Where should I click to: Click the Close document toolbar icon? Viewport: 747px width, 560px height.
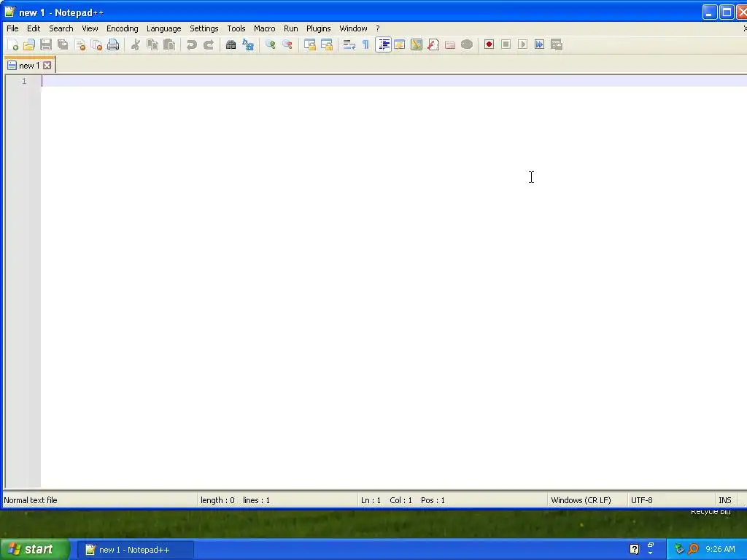[80, 44]
